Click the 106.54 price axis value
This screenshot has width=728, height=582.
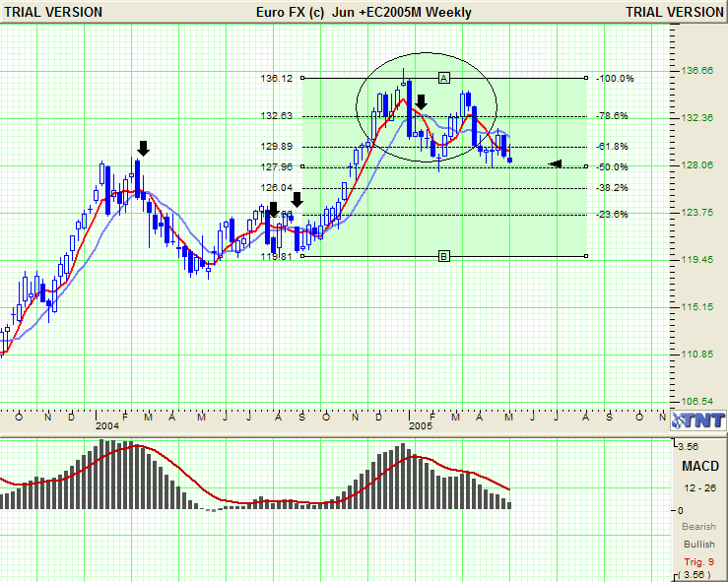coord(696,401)
